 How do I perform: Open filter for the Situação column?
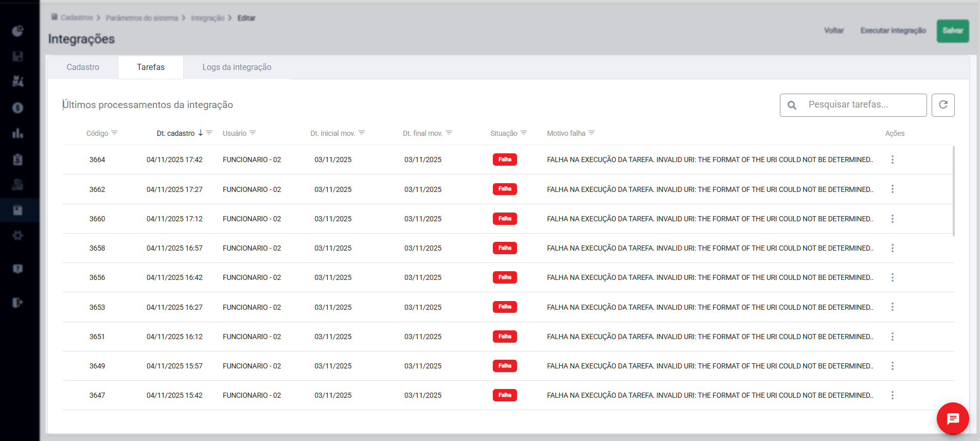(524, 133)
